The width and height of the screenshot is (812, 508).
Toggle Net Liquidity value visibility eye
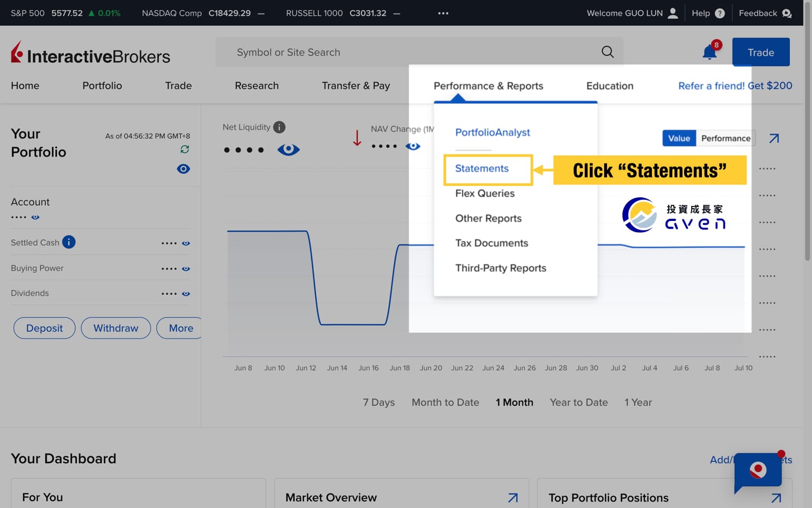click(x=288, y=149)
